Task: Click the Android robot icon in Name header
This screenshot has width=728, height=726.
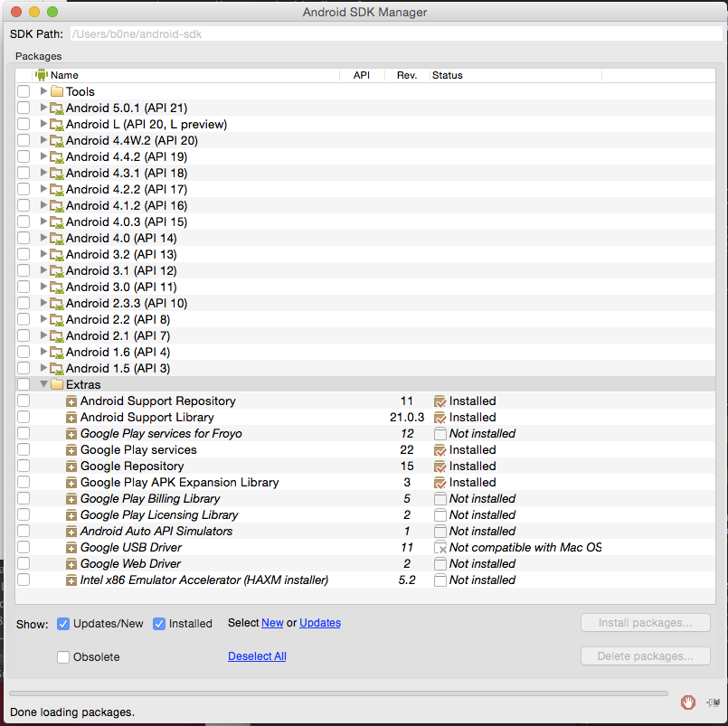Action: 42,75
